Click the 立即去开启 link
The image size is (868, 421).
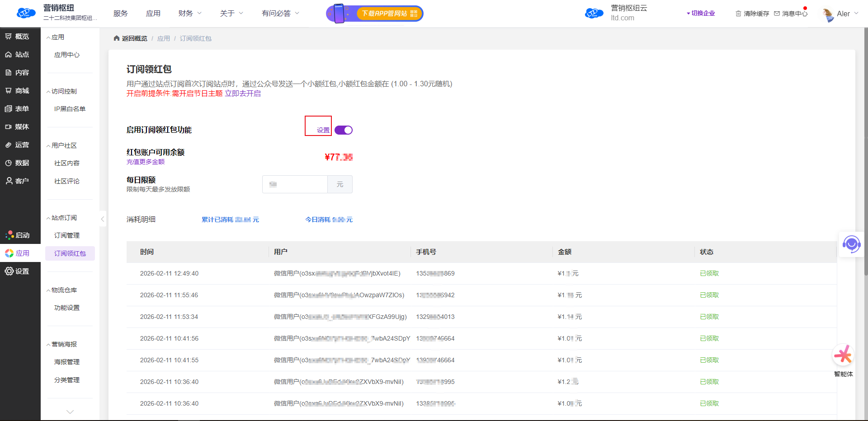coord(243,94)
